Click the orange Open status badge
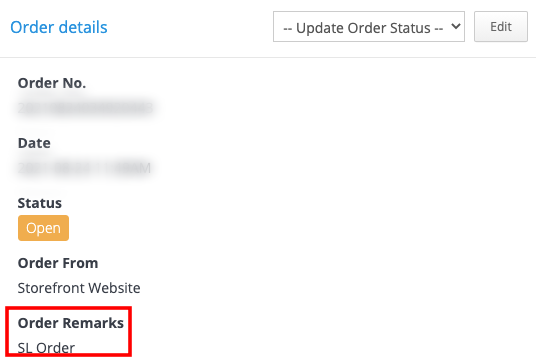The width and height of the screenshot is (536, 360). [x=43, y=228]
